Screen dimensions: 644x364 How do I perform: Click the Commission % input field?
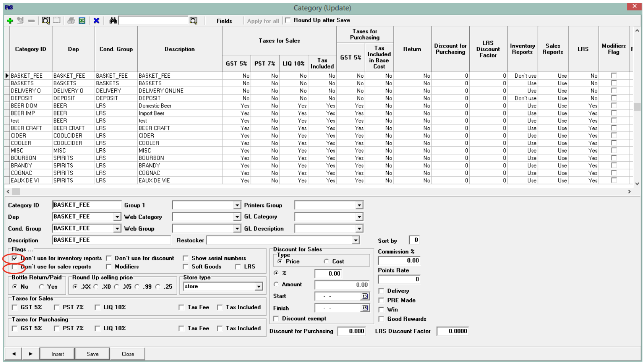399,261
